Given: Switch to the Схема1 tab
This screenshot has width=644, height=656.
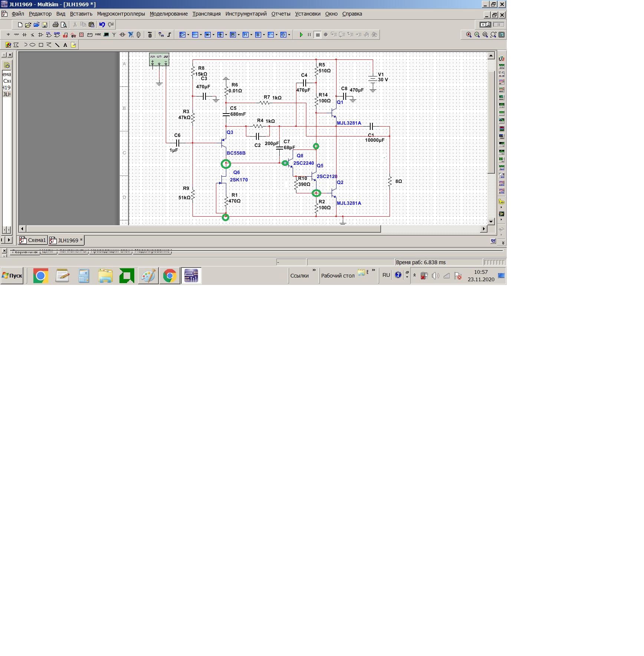Looking at the screenshot, I should pos(33,240).
